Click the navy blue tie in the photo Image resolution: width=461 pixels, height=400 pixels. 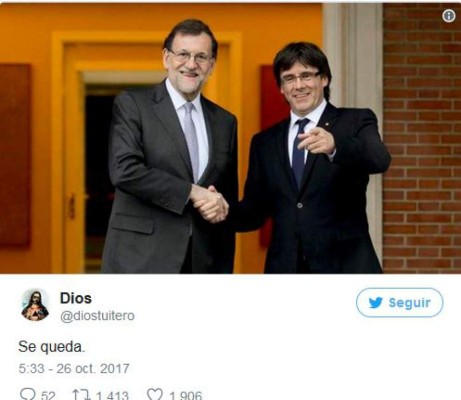pos(300,152)
